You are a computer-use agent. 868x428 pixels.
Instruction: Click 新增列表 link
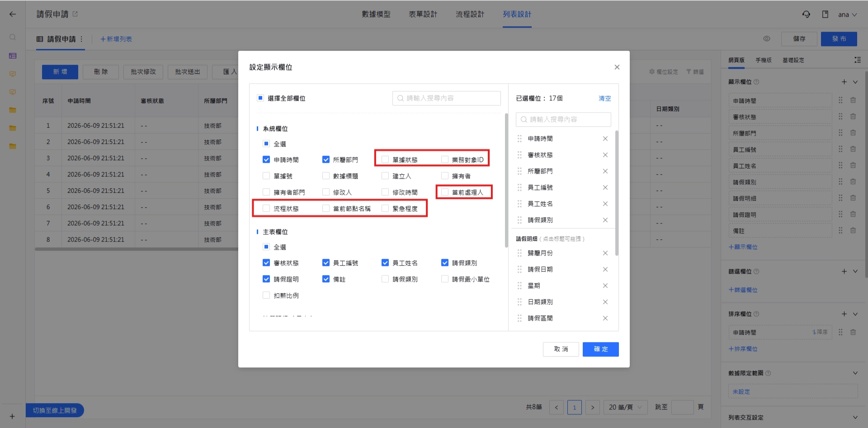click(116, 39)
